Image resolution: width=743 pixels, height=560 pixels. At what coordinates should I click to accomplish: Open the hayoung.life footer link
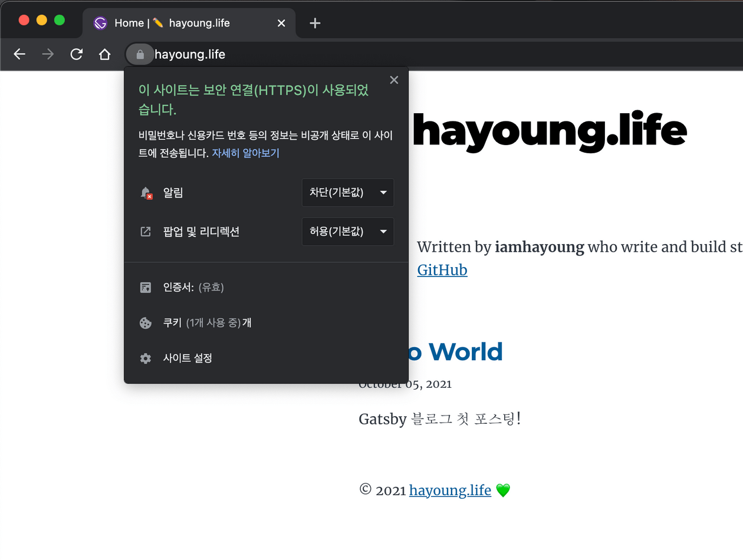(449, 490)
